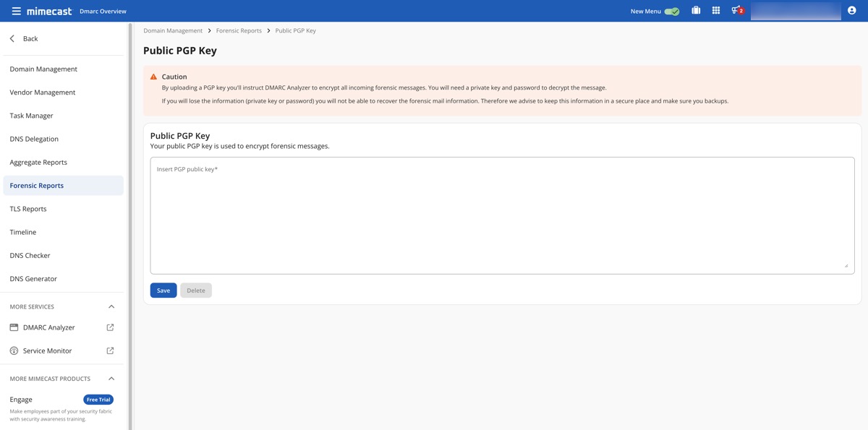
Task: Save the PGP key
Action: pyautogui.click(x=163, y=291)
